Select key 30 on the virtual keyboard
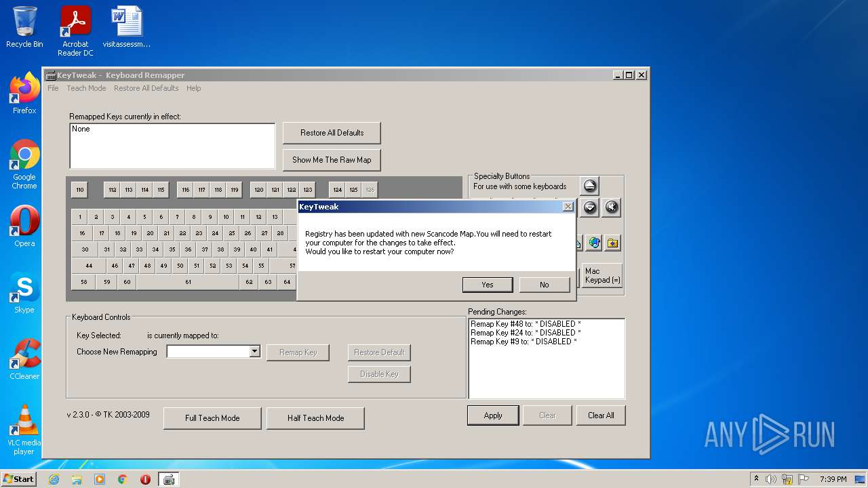The width and height of the screenshot is (868, 488). (85, 249)
